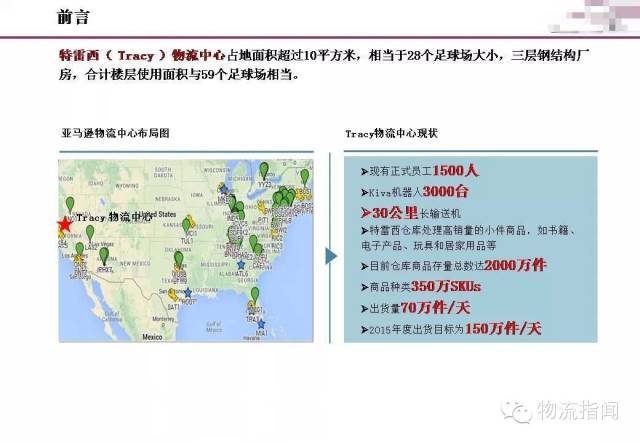
Task: Click the NEW MEXICO label on the map
Action: (135, 264)
